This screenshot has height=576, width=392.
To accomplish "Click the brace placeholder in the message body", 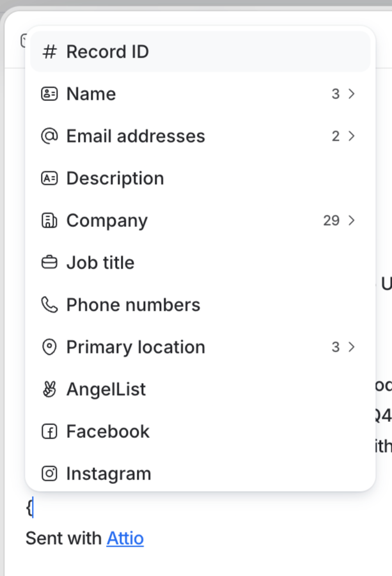I will point(28,507).
